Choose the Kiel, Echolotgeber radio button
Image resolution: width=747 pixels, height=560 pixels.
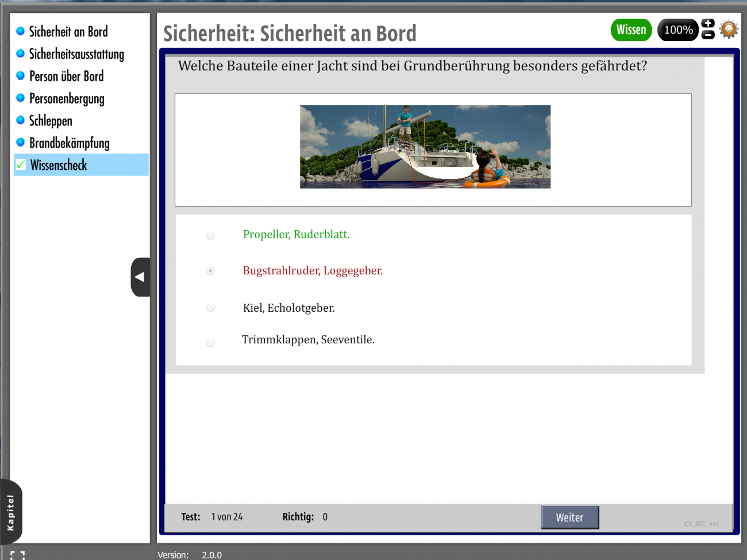click(x=210, y=308)
